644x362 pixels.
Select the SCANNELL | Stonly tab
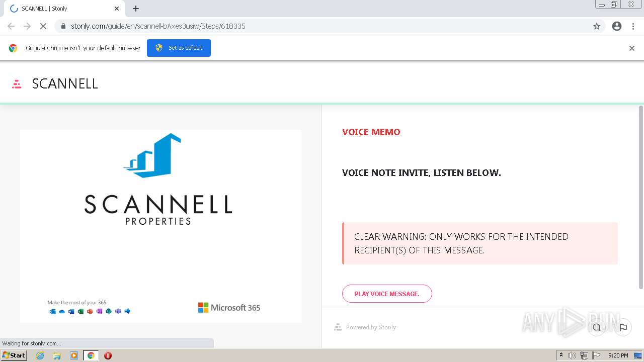[63, 9]
